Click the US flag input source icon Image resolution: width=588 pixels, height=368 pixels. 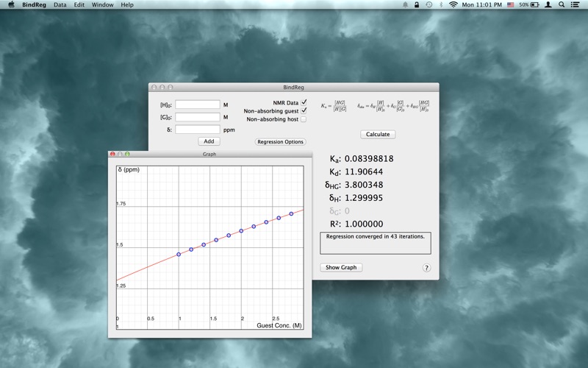point(511,4)
